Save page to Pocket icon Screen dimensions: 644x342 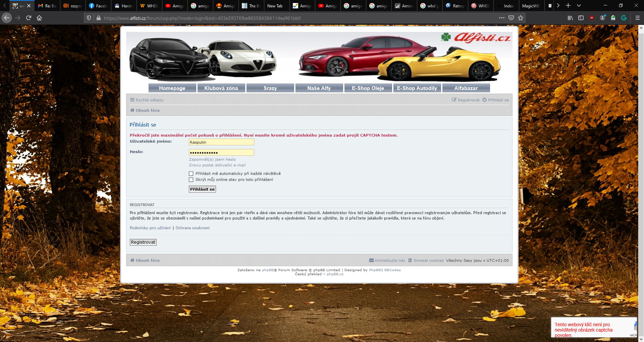pos(511,18)
